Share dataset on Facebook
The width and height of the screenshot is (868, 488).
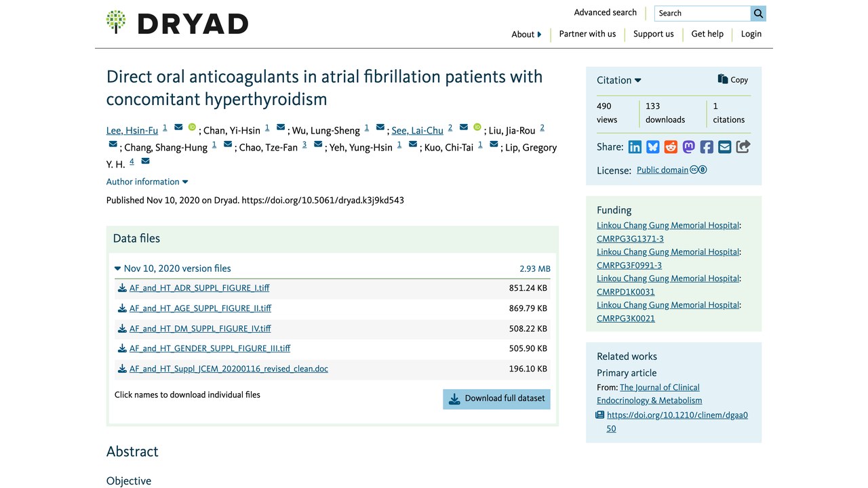tap(707, 147)
